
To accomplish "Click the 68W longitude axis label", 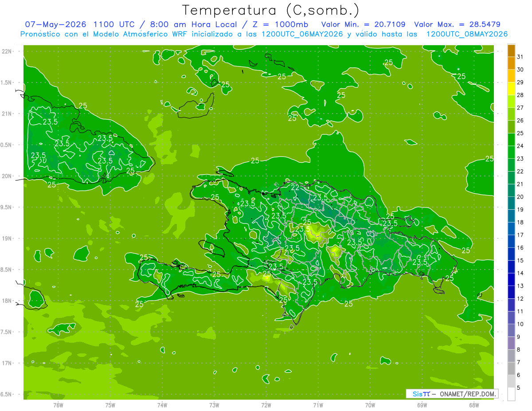I will (x=474, y=405).
